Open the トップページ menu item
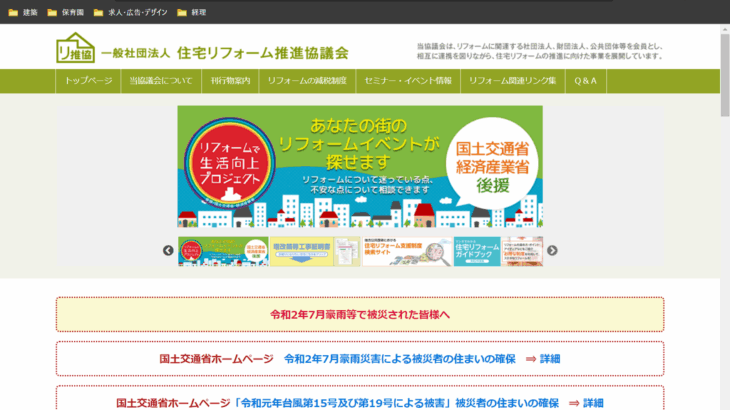730x410 pixels. (x=88, y=80)
